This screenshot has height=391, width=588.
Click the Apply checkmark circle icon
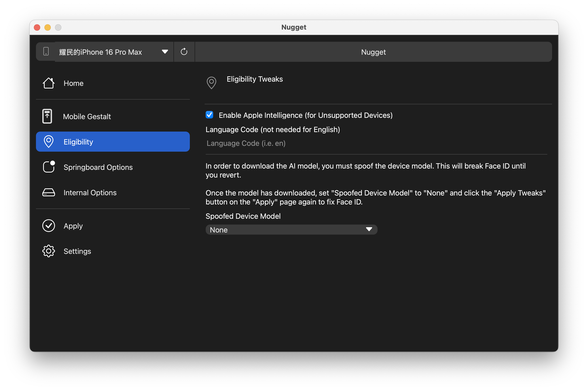click(x=49, y=226)
